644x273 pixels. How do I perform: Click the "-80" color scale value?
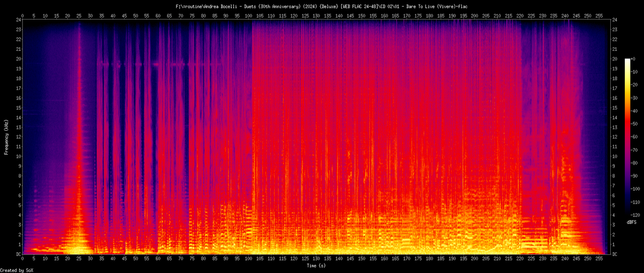(635, 163)
